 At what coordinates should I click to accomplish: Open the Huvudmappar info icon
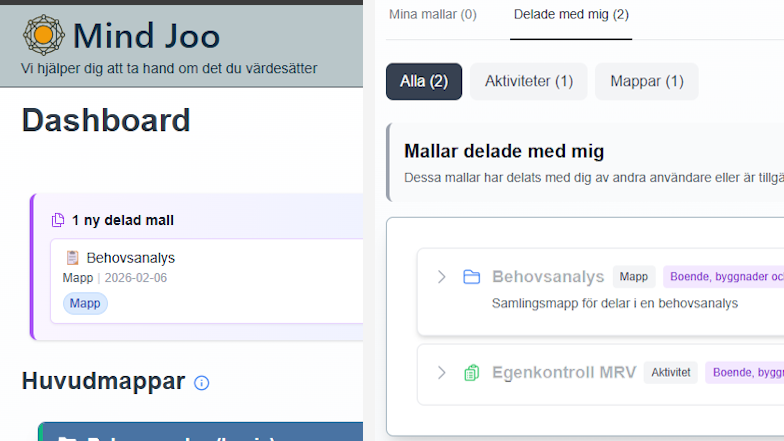pos(202,383)
